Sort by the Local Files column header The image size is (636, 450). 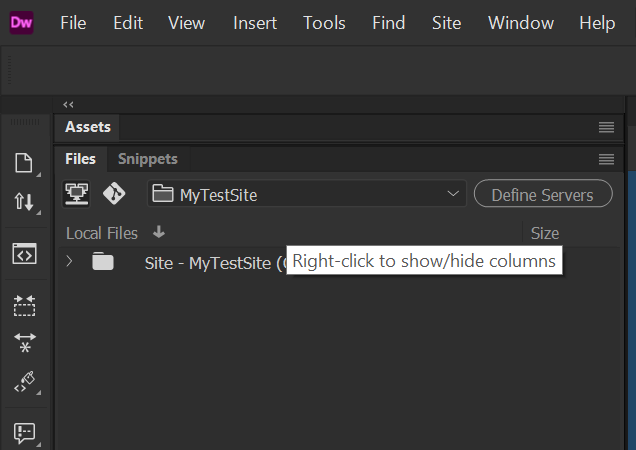[x=102, y=233]
